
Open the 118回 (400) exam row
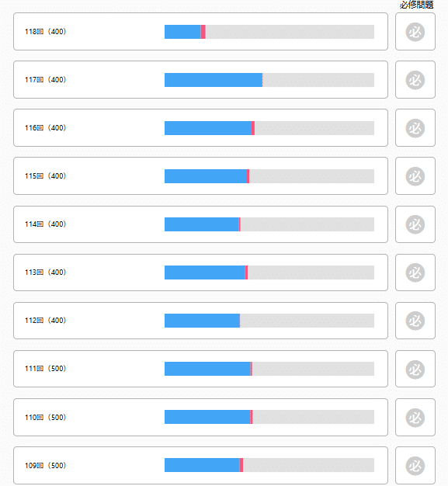(x=200, y=31)
